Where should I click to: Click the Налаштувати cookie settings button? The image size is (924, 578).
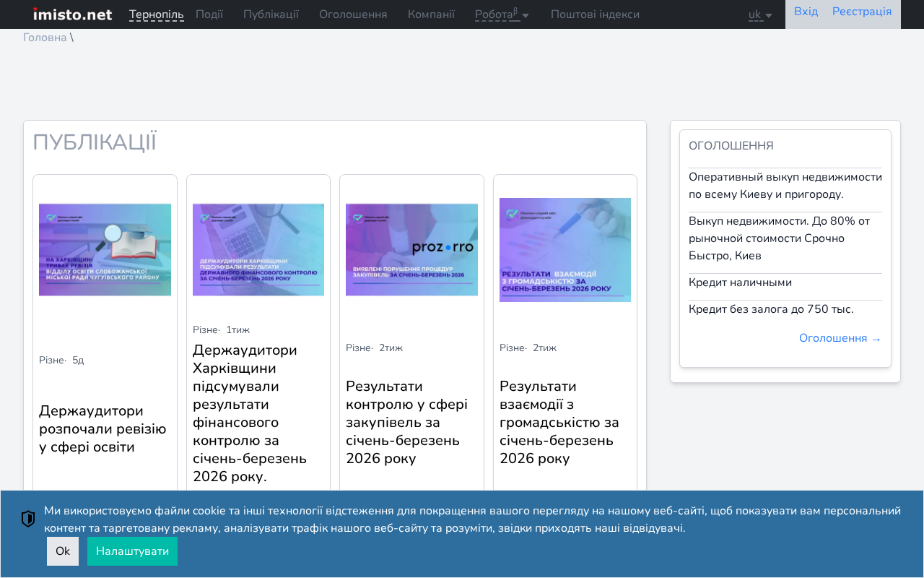[x=132, y=551]
